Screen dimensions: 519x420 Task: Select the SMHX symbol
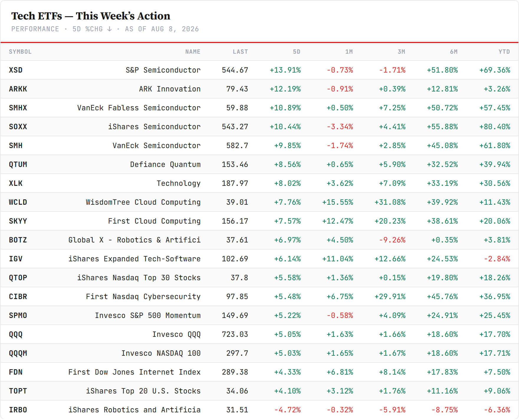click(18, 108)
